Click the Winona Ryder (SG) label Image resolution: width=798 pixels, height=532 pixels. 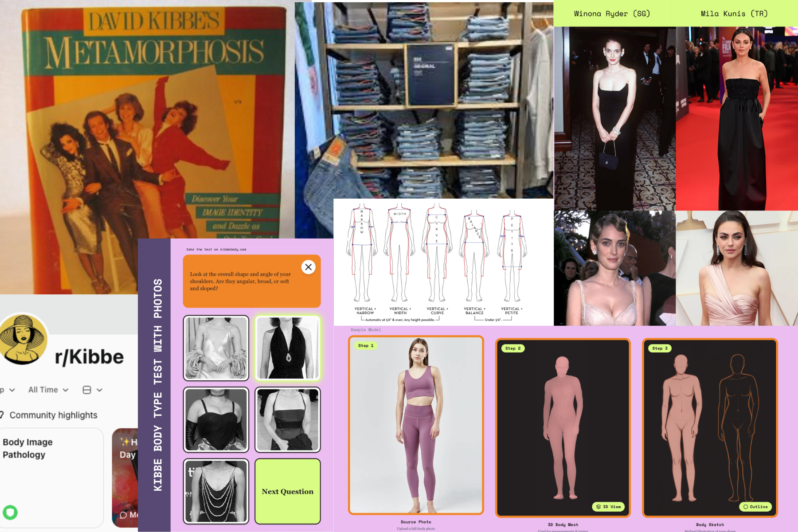click(x=612, y=14)
